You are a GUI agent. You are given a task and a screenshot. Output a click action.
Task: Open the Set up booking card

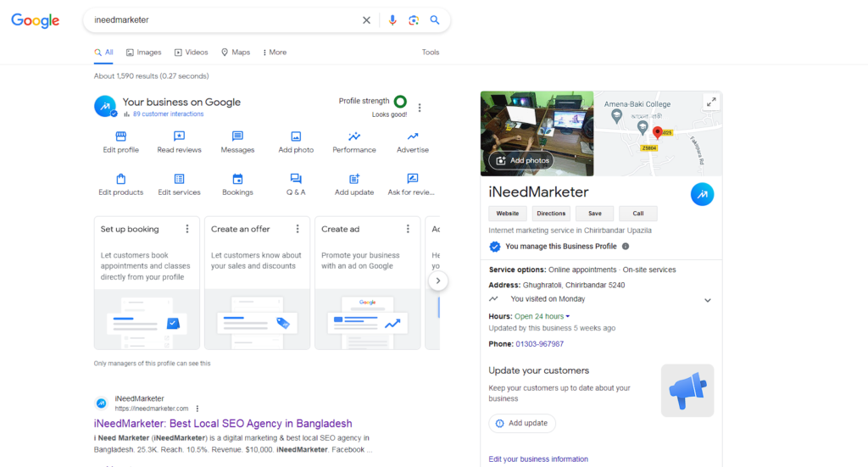(x=147, y=283)
